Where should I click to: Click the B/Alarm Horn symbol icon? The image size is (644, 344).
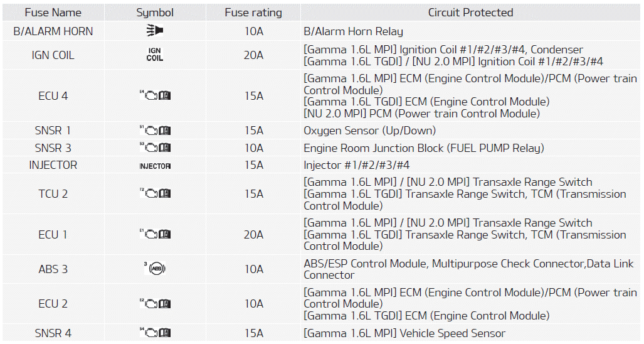click(155, 31)
